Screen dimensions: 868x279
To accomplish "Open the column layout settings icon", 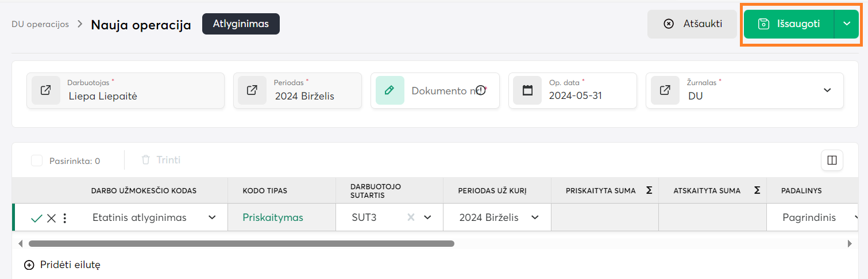I will [832, 160].
